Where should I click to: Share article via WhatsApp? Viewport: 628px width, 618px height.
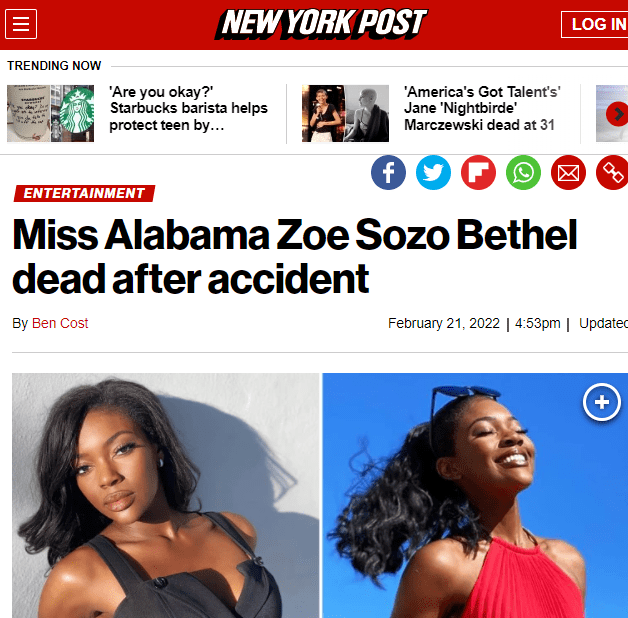tap(523, 172)
